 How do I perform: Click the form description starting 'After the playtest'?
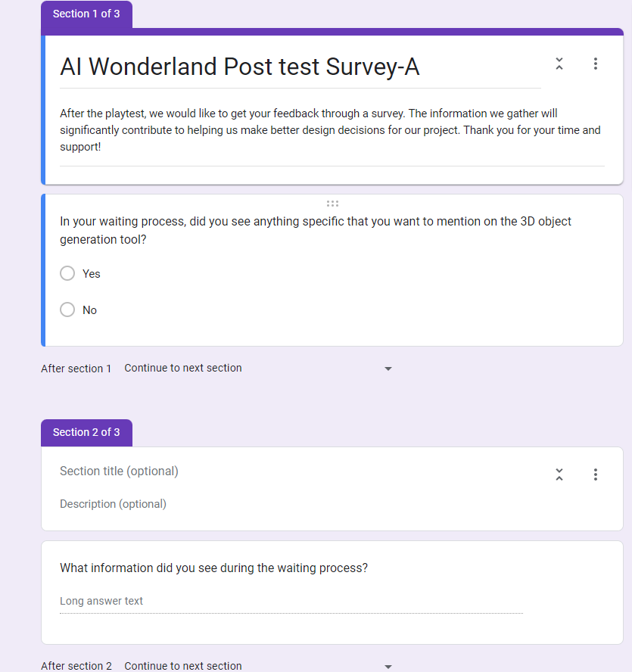[332, 130]
